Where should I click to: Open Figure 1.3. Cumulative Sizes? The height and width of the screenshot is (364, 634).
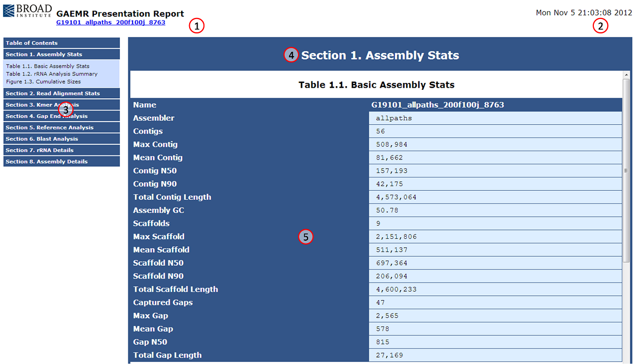coord(43,82)
